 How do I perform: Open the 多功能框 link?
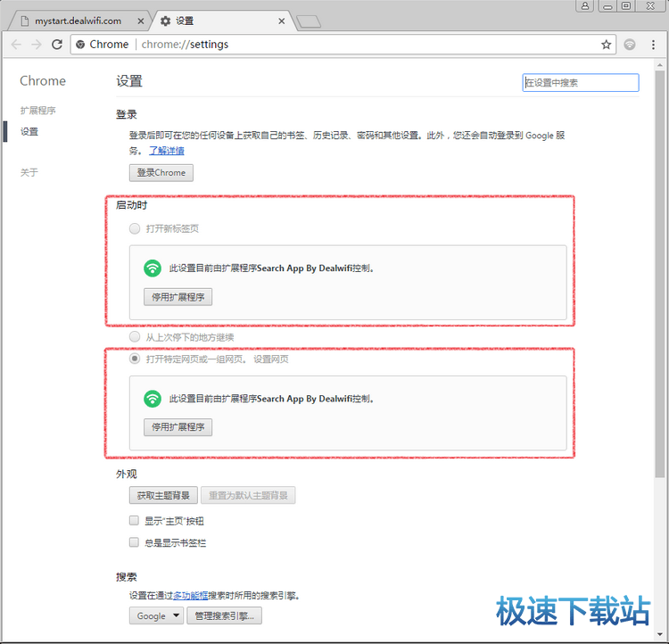coord(190,595)
